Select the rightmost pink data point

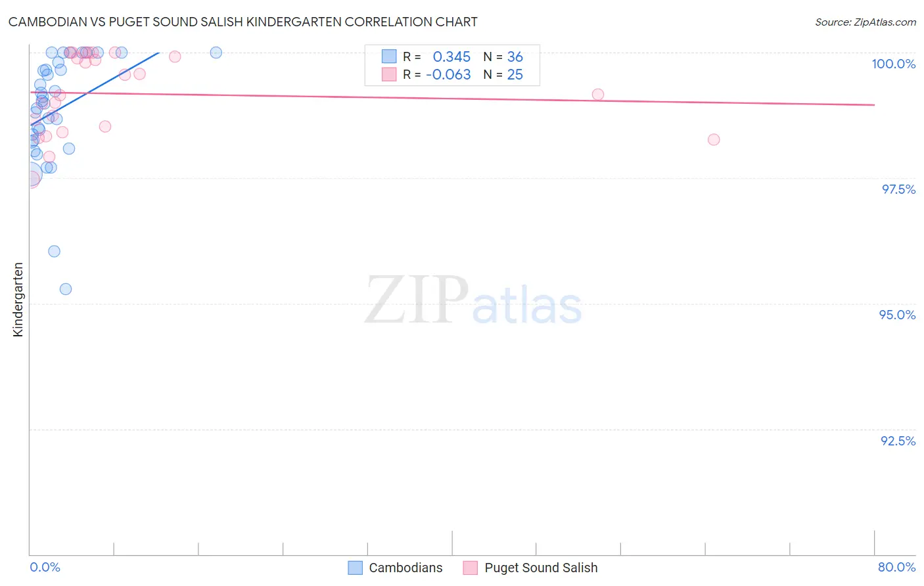point(714,139)
